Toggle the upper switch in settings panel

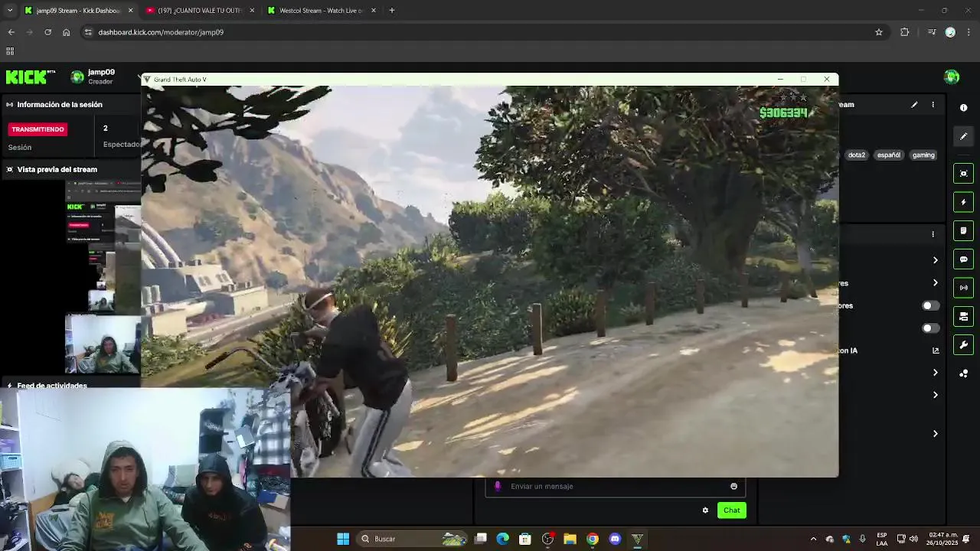click(x=930, y=305)
